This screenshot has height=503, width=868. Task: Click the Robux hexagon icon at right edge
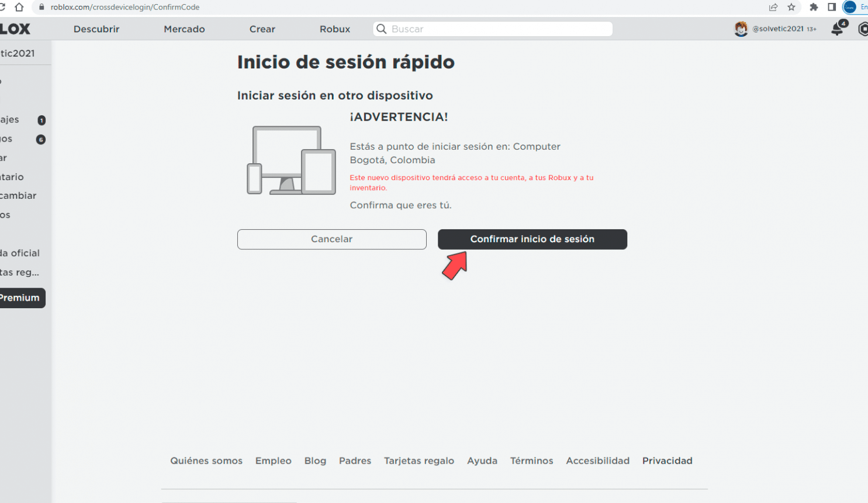(863, 29)
